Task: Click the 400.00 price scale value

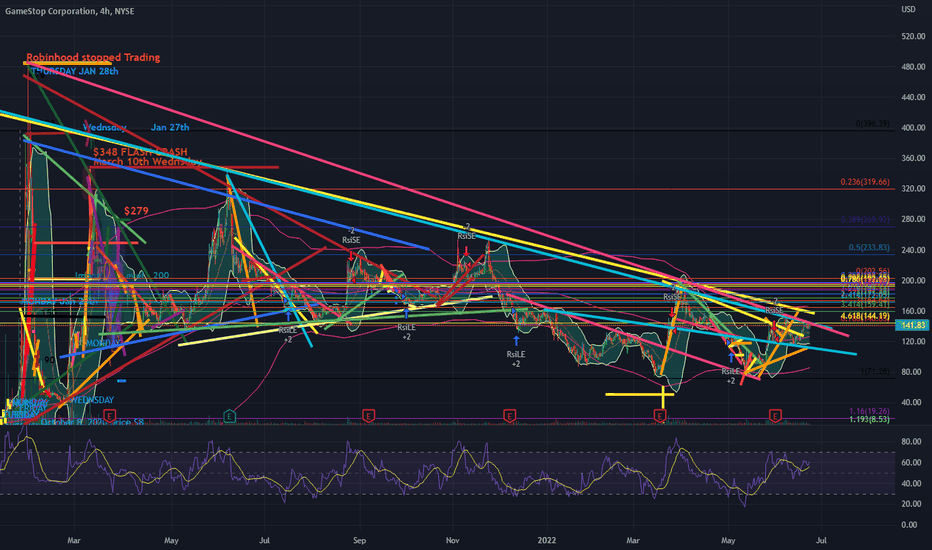Action: [913, 128]
